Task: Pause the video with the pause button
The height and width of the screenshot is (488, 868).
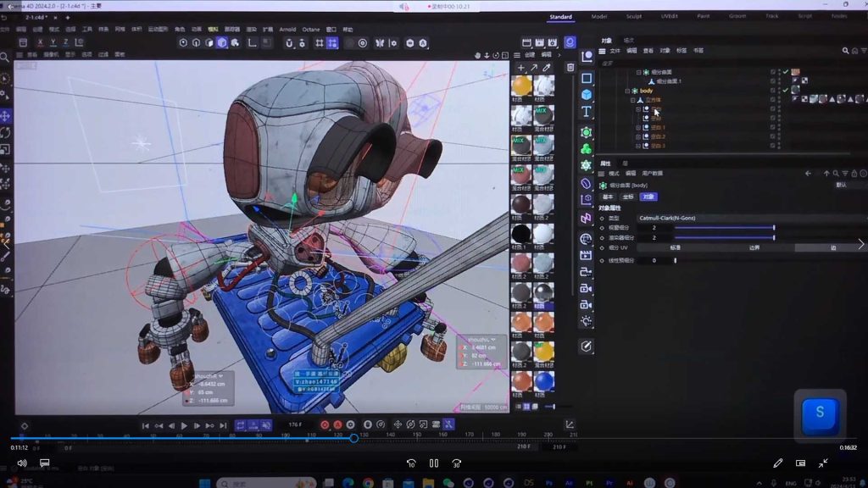Action: point(433,463)
